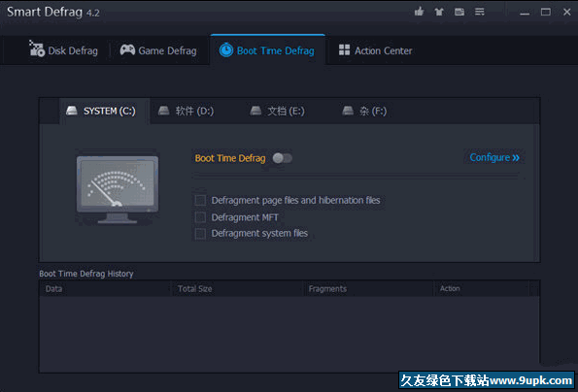Screen dimensions: 578x392
Task: Select the 文档 (E:) drive tab
Action: click(277, 111)
